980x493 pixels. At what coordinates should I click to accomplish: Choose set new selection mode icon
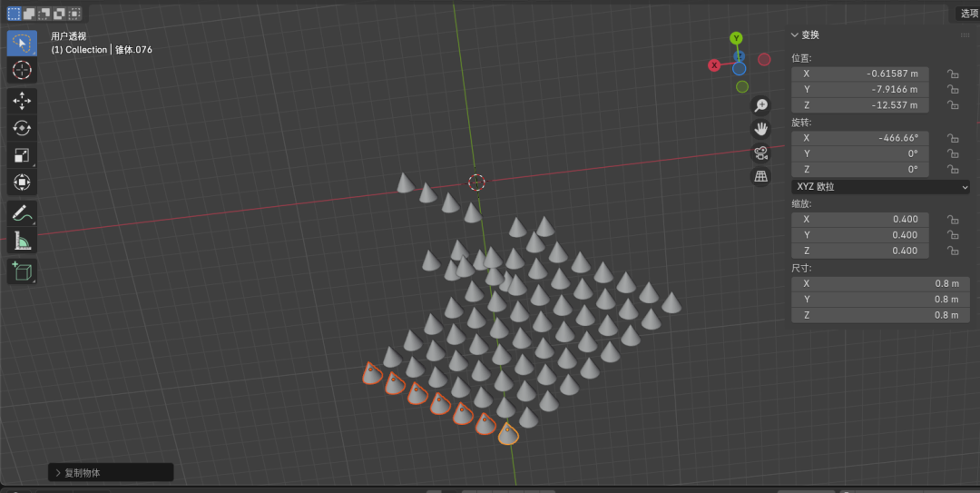14,13
